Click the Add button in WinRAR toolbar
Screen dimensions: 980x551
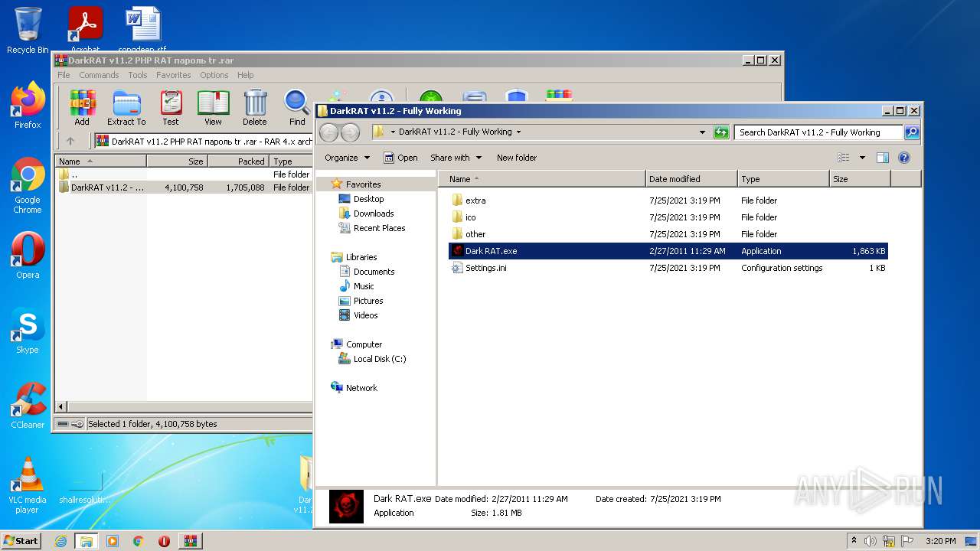pyautogui.click(x=82, y=107)
